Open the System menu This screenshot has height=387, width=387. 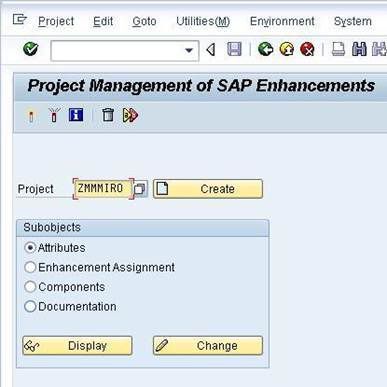point(353,21)
